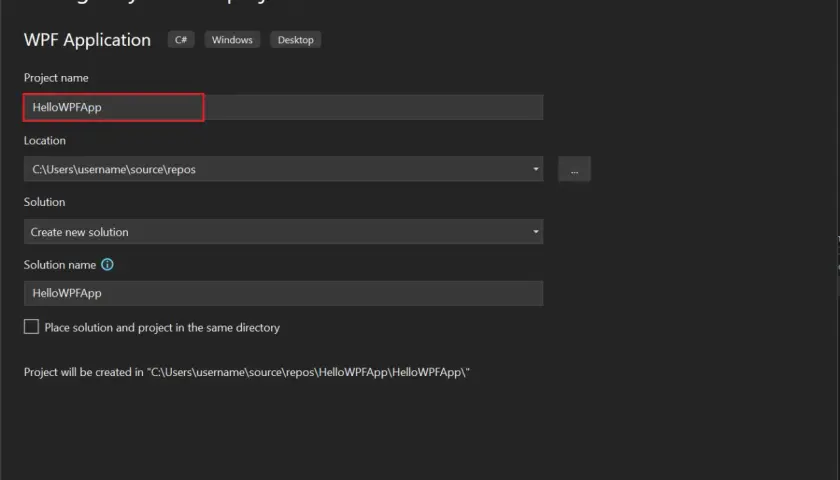The width and height of the screenshot is (840, 480).
Task: Click the Desktop tag badge
Action: [x=296, y=40]
